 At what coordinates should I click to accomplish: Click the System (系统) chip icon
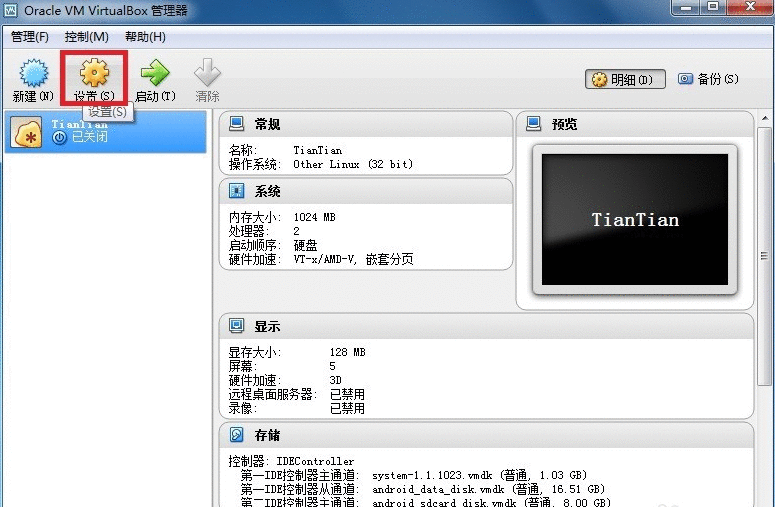(x=237, y=191)
